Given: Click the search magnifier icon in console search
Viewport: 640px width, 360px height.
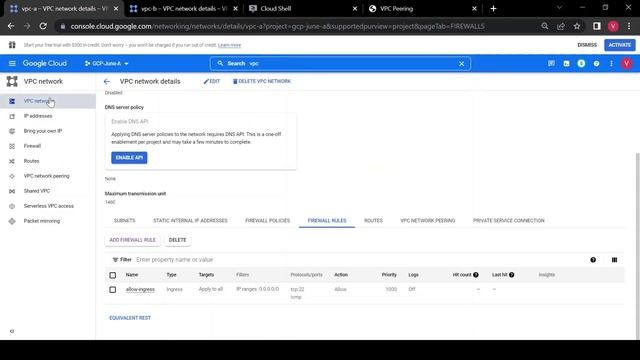Looking at the screenshot, I should [220, 64].
